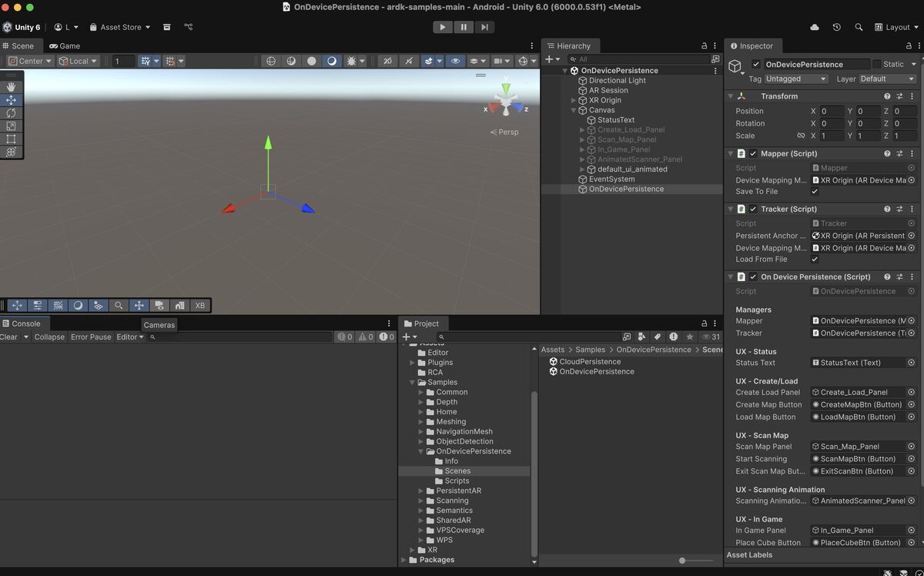This screenshot has height=576, width=924.
Task: Switch to the Game tab
Action: (65, 46)
